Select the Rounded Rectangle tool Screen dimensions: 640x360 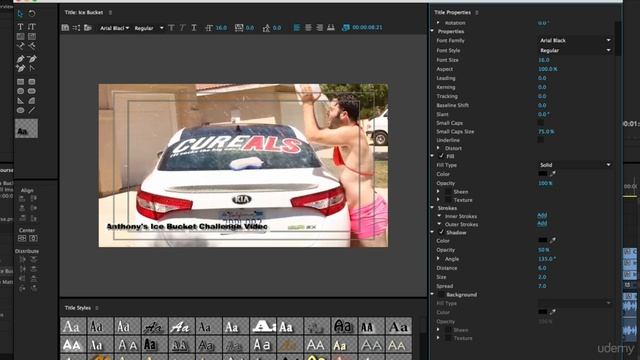click(32, 82)
